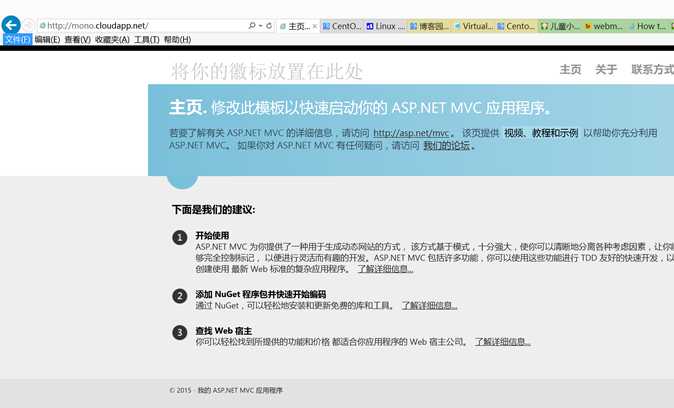Open the 编辑(E) menu
Image resolution: width=674 pixels, height=408 pixels.
pyautogui.click(x=47, y=40)
